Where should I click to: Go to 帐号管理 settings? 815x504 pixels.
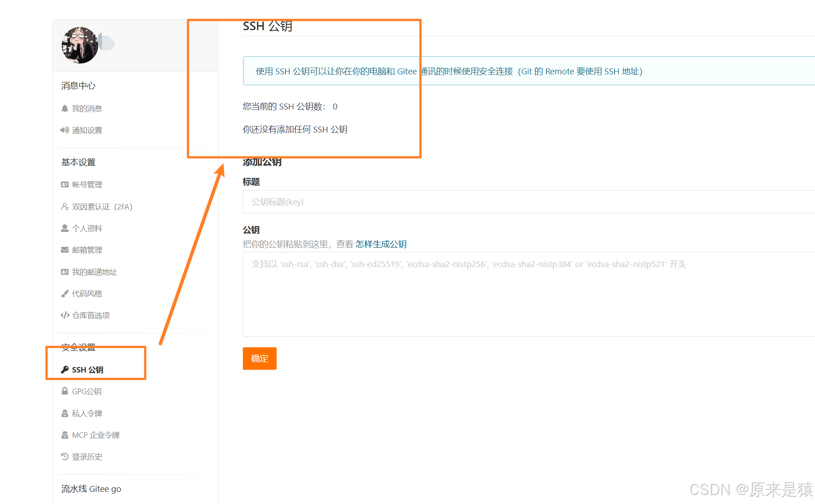(87, 185)
